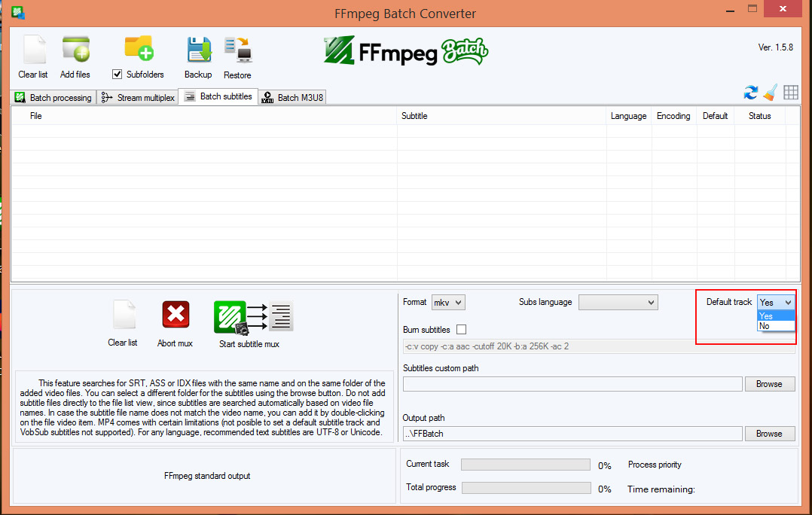The width and height of the screenshot is (812, 515).
Task: Click the folder icon above Subfolders
Action: [x=139, y=48]
